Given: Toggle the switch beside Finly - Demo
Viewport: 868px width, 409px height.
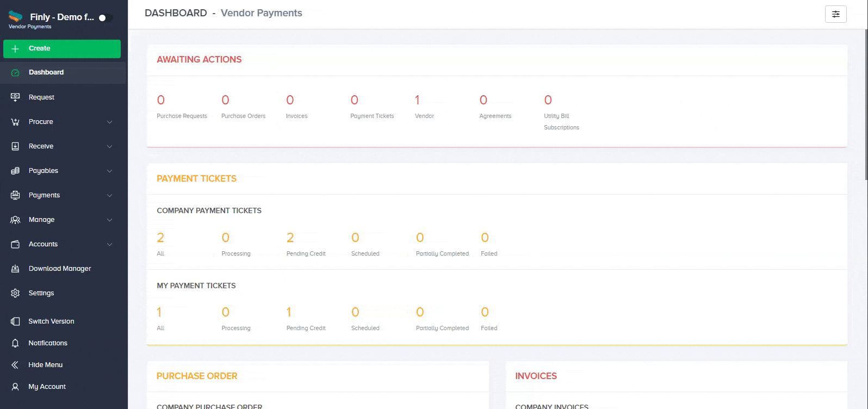Looking at the screenshot, I should [106, 18].
